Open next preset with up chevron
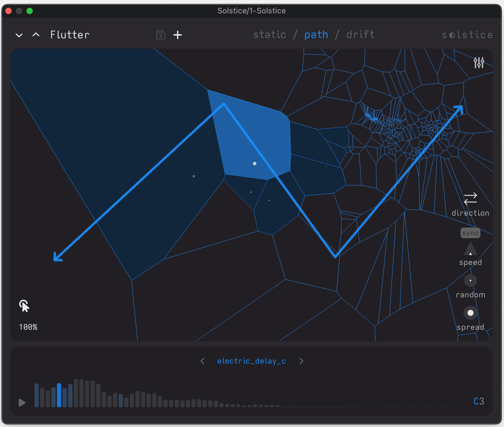This screenshot has width=504, height=427. tap(36, 35)
